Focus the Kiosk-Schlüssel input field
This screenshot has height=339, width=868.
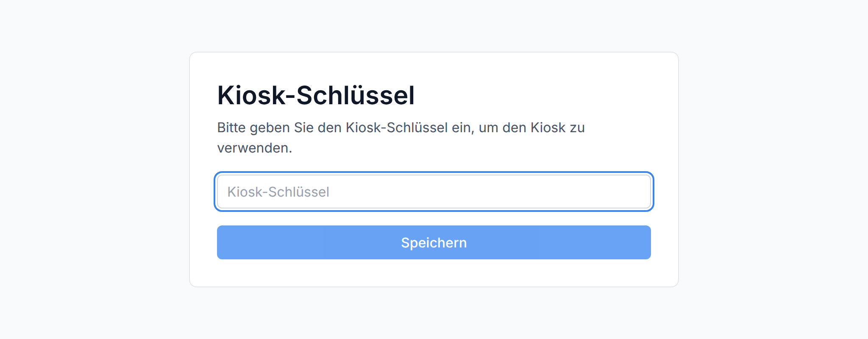pos(434,192)
